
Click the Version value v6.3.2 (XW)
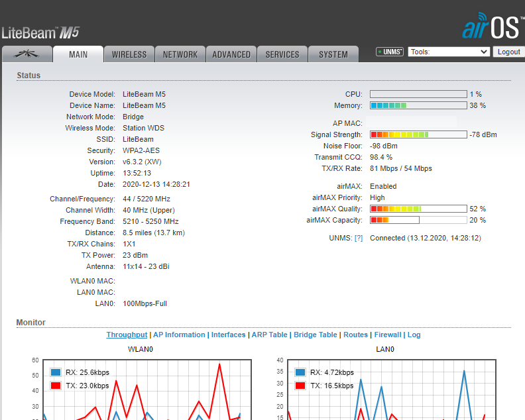point(142,162)
